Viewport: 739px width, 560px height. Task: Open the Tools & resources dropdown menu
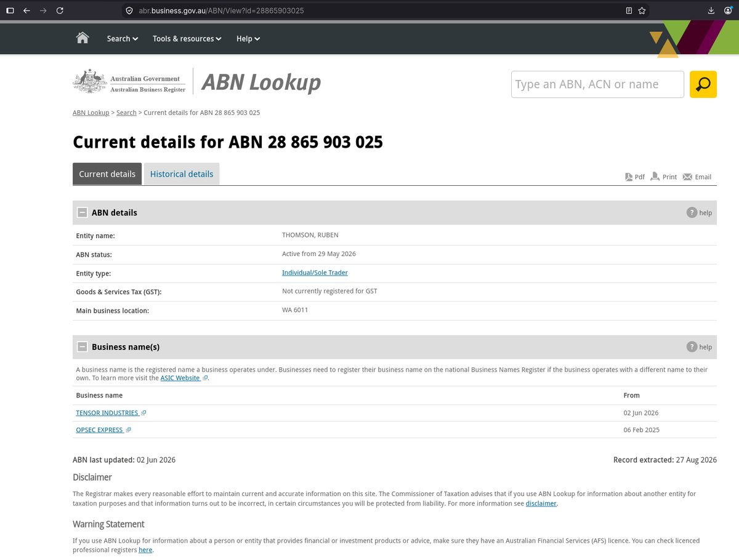tap(187, 38)
